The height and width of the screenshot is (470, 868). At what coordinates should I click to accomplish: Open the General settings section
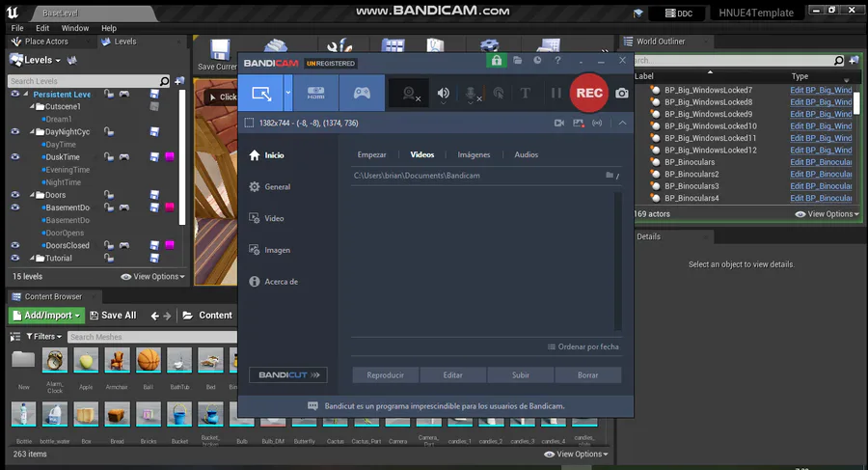click(x=270, y=187)
